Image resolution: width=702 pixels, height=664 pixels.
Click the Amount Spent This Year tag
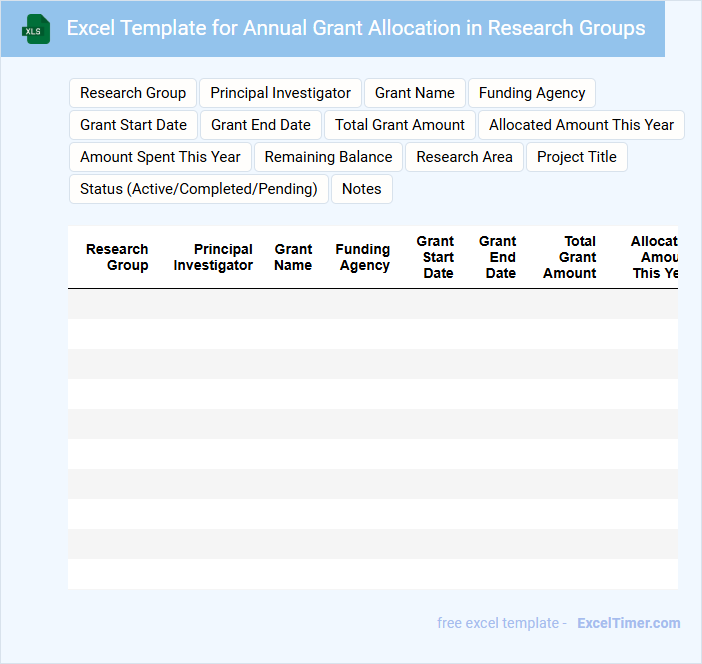pyautogui.click(x=160, y=157)
